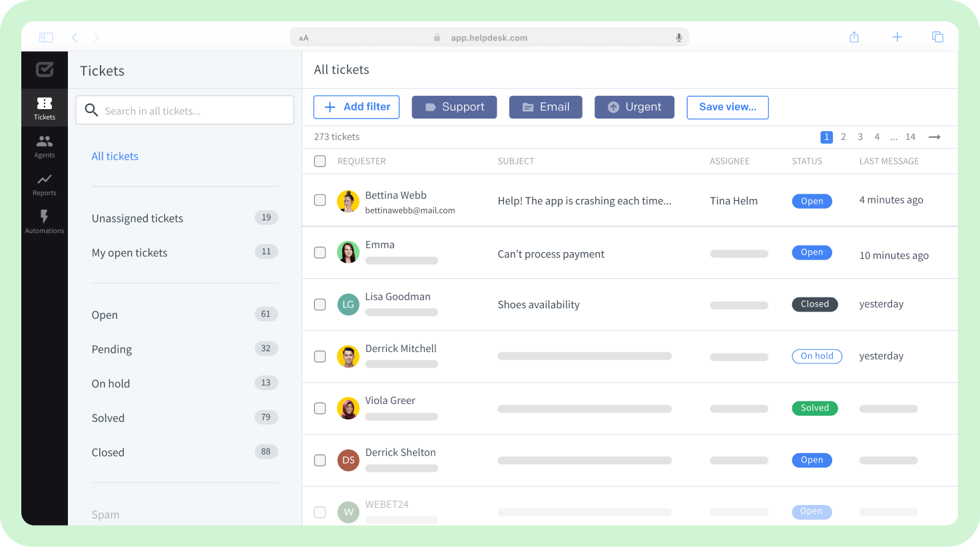Tick the checkbox next to Lisa Goodman's ticket
Viewport: 980px width, 547px height.
(x=320, y=304)
